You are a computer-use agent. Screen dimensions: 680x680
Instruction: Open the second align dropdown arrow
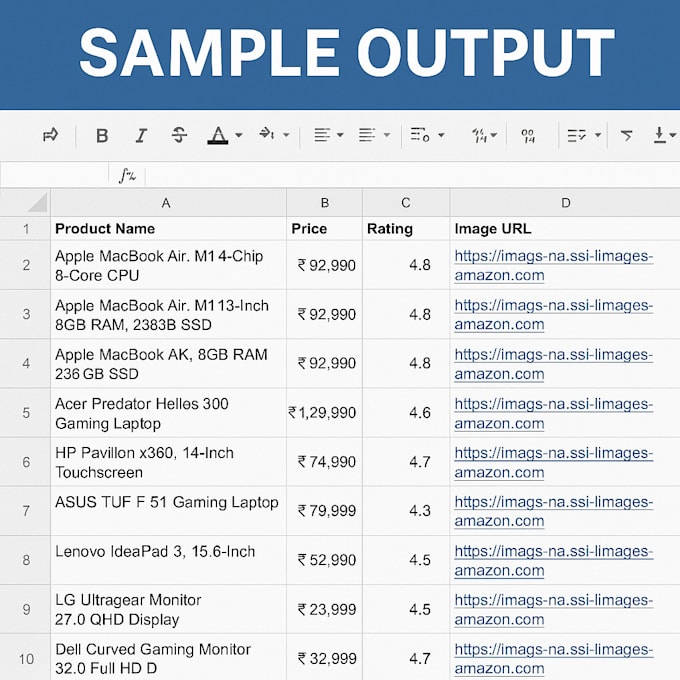click(x=387, y=135)
